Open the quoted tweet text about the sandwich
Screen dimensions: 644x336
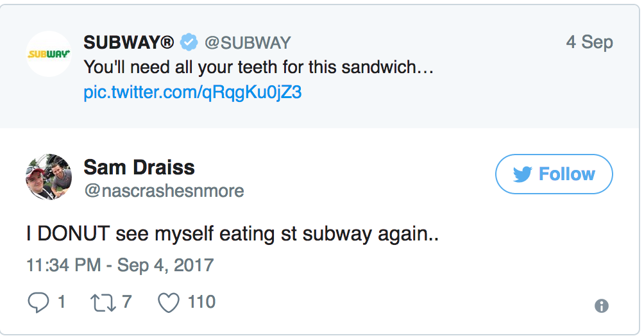pos(258,67)
